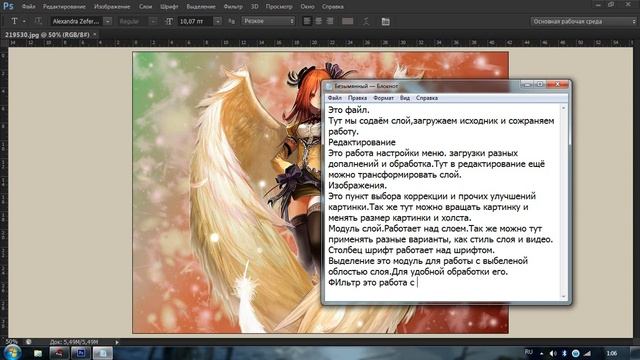
Task: Open the Справка menu in Photoshop
Action: tap(333, 7)
